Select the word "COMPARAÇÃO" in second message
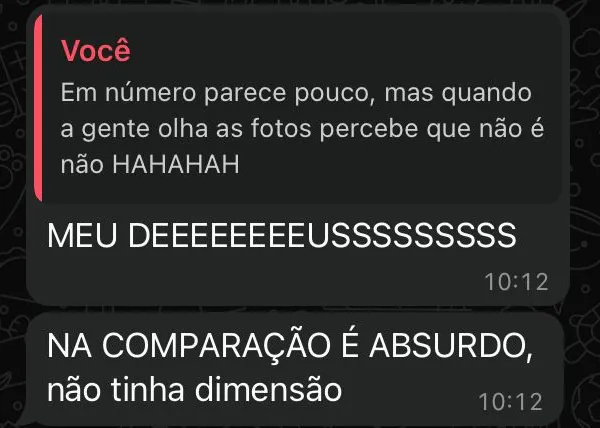This screenshot has width=600, height=428. tap(216, 343)
